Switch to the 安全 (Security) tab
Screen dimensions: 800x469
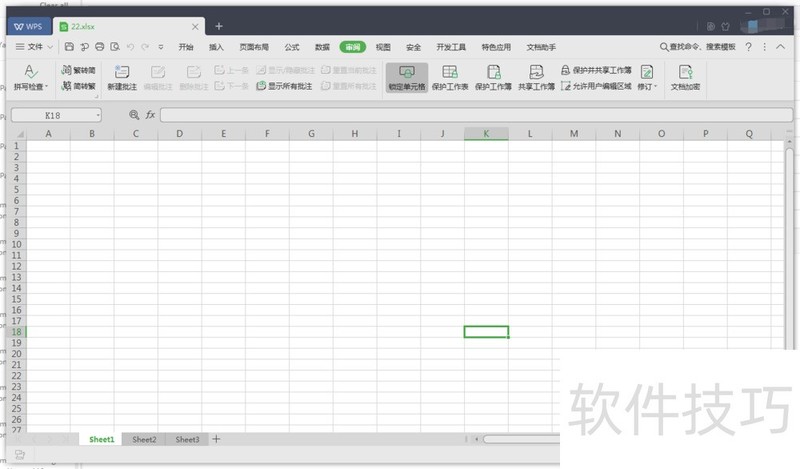point(413,47)
